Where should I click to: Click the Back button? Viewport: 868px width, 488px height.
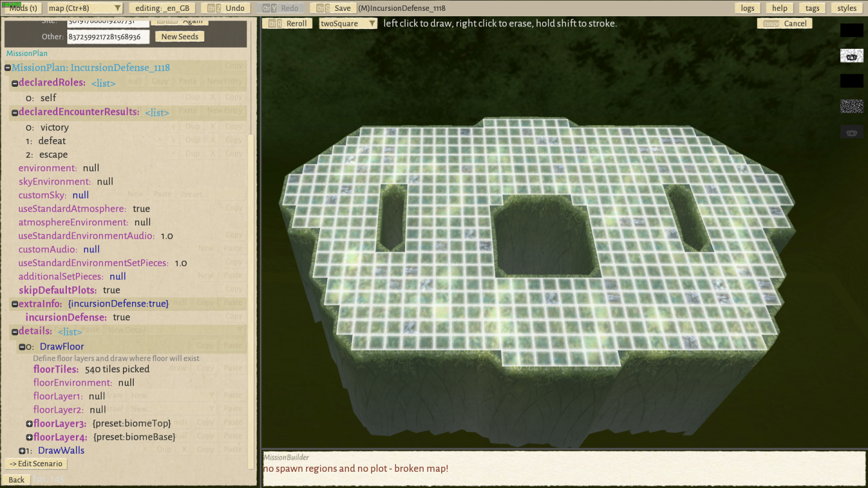click(x=17, y=480)
